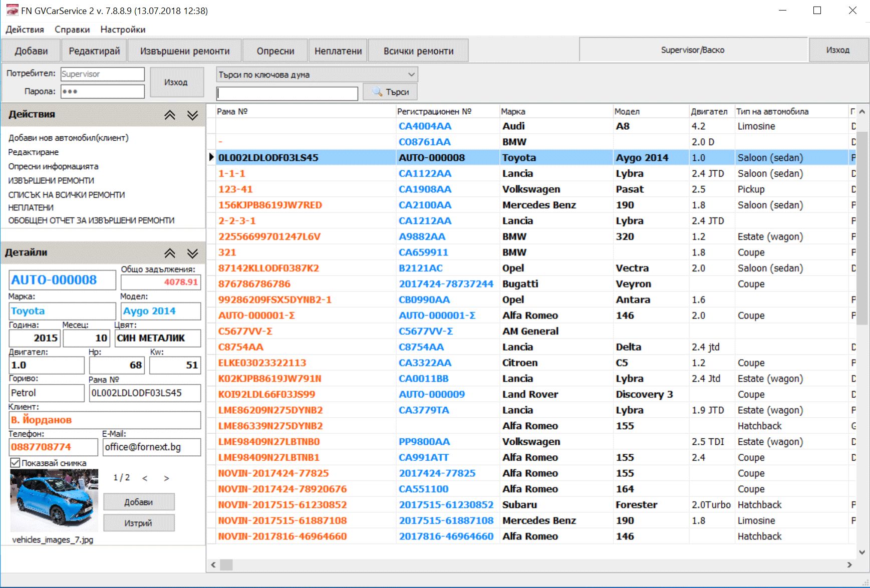Collapse the Детайли panel with the up chevron

[170, 253]
